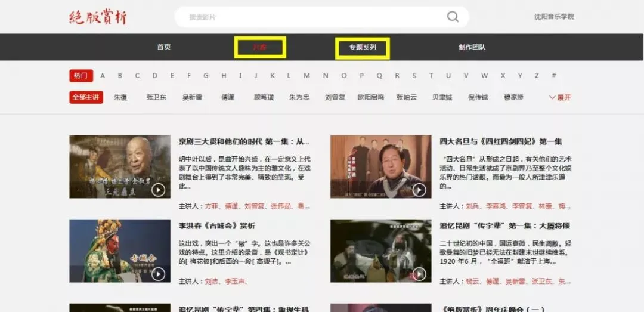644x312 pixels.
Task: Click speaker 李玉声 under 古城会
Action: pos(236,282)
